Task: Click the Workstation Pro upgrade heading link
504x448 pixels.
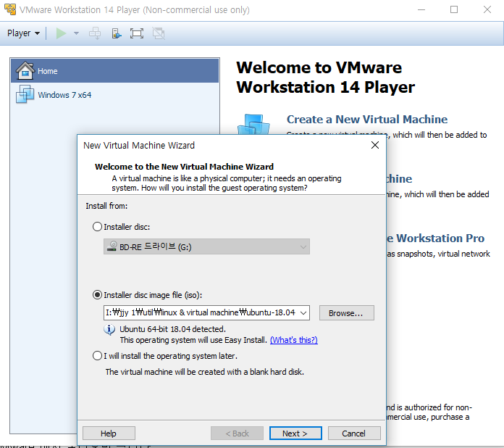Action: [x=435, y=238]
